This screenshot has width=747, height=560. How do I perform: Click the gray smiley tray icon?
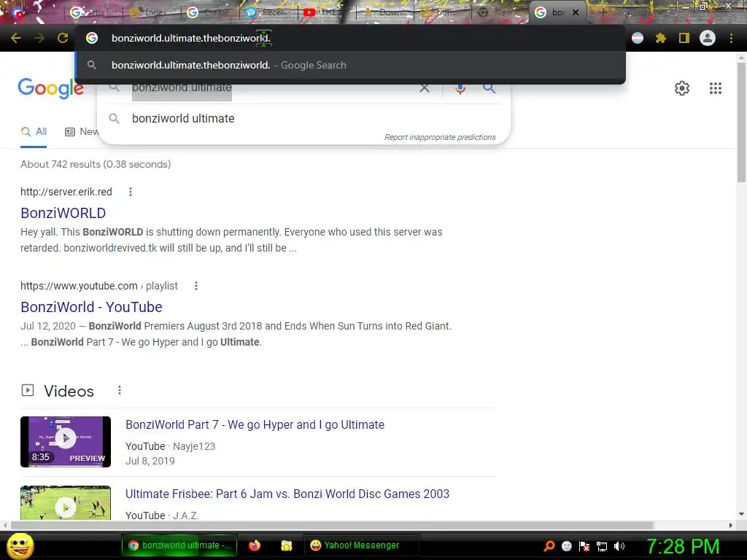coord(566,545)
